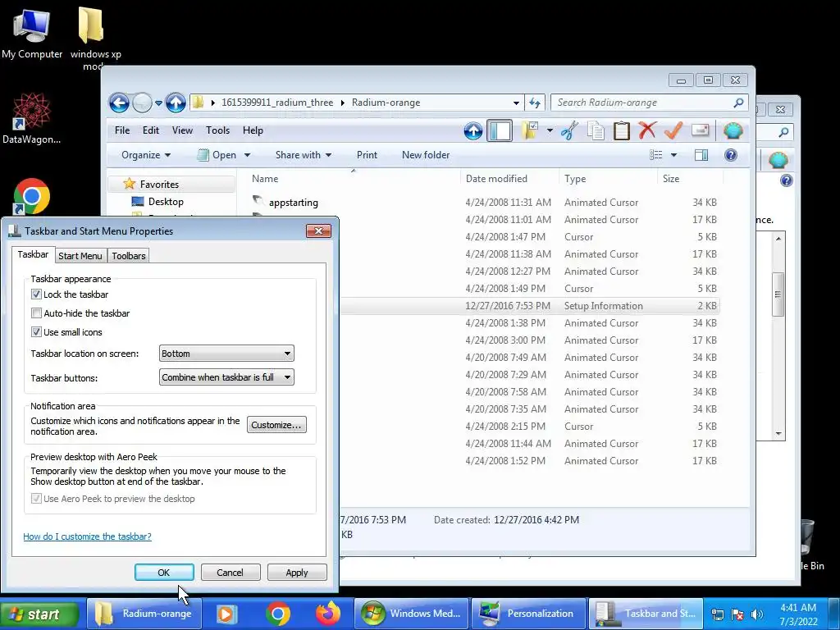
Task: Click Cancel in Taskbar Properties
Action: [x=231, y=572]
